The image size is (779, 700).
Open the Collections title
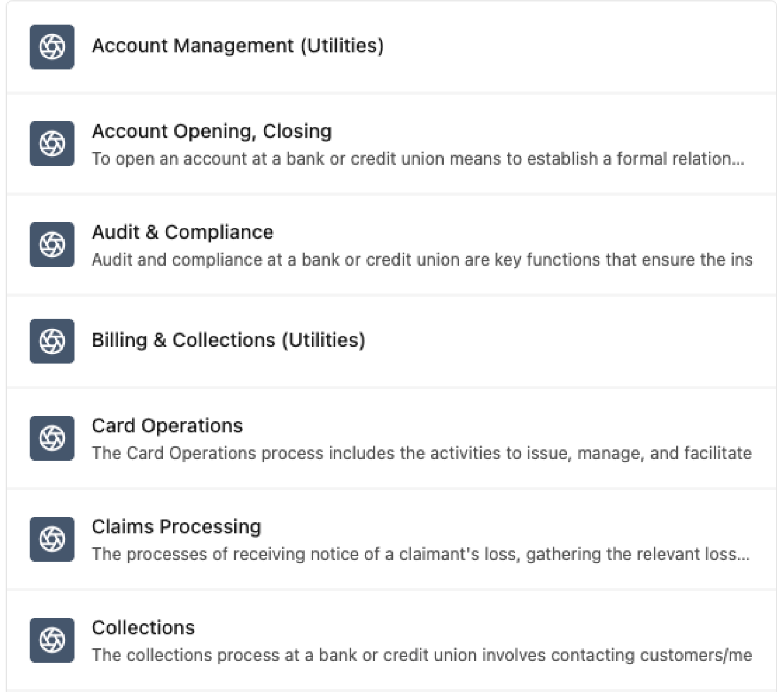click(x=143, y=628)
